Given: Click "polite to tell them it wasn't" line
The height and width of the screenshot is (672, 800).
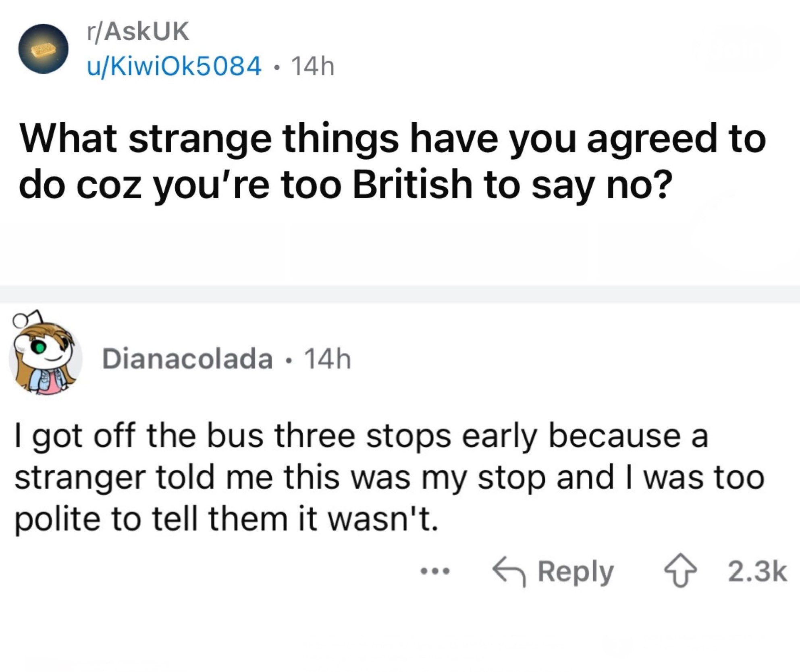Looking at the screenshot, I should pyautogui.click(x=226, y=518).
